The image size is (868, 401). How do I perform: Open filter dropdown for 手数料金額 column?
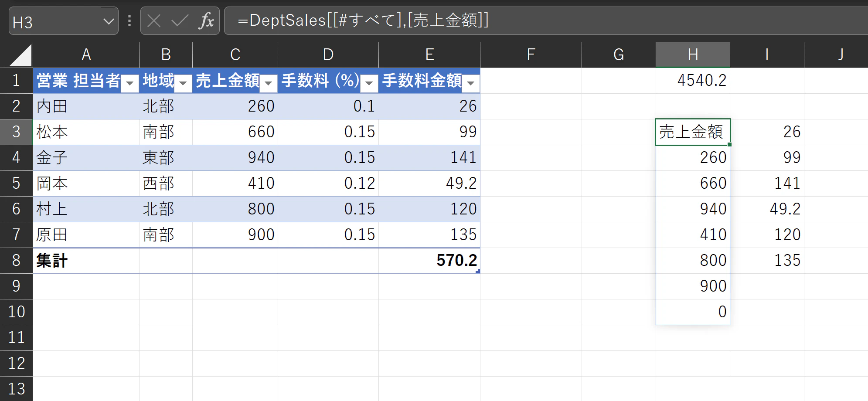click(x=471, y=83)
